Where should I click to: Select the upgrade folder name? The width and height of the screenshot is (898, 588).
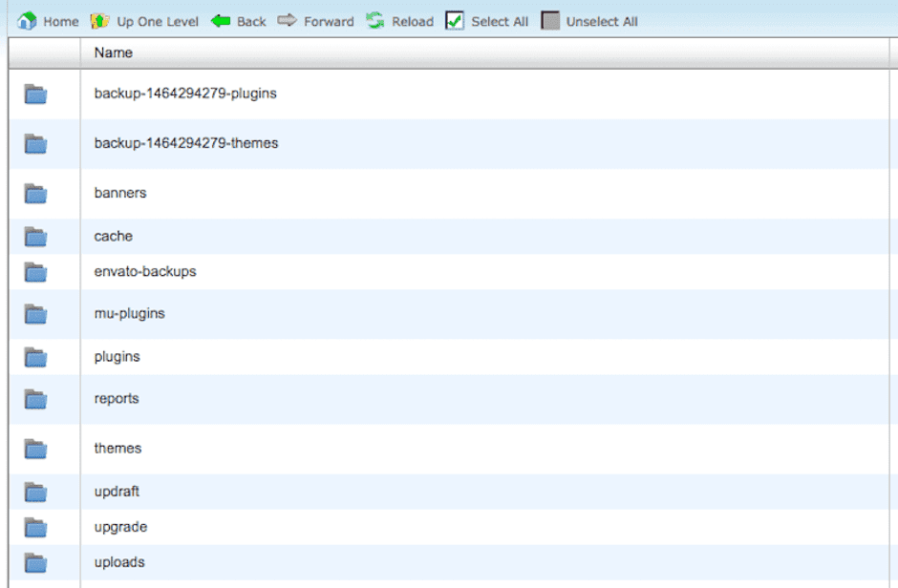[120, 527]
